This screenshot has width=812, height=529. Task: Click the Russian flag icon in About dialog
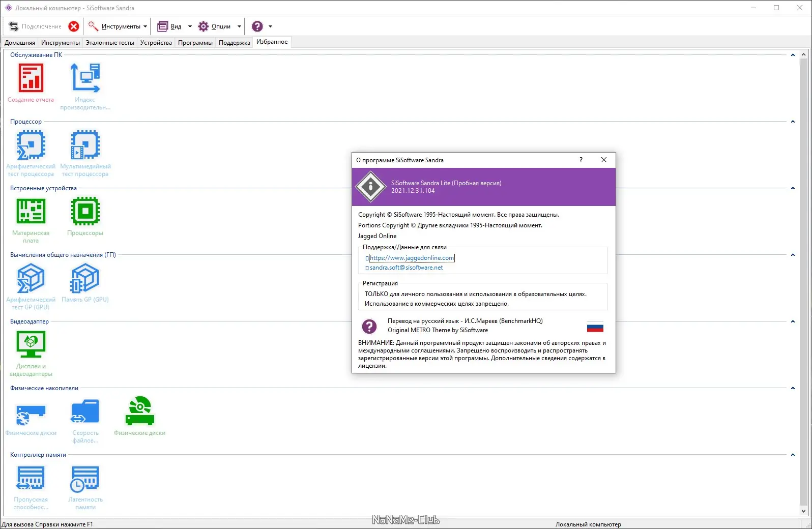pyautogui.click(x=595, y=327)
